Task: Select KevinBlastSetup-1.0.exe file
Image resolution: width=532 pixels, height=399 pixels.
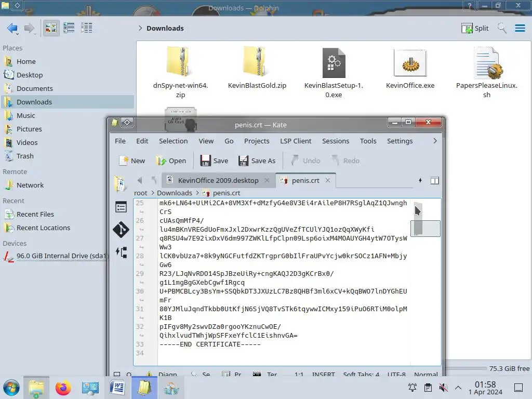Action: point(334,73)
